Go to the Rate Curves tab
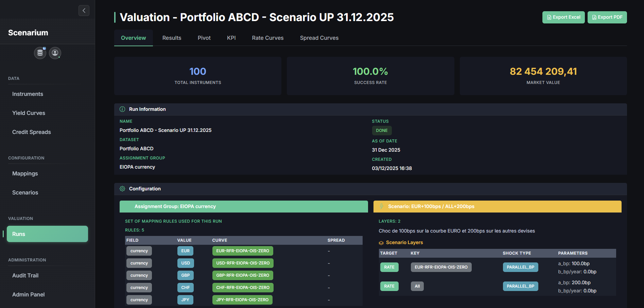 [x=267, y=38]
